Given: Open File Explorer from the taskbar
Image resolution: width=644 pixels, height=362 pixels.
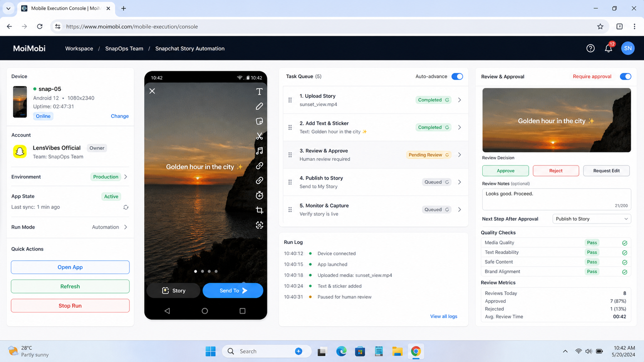Looking at the screenshot, I should (x=397, y=351).
